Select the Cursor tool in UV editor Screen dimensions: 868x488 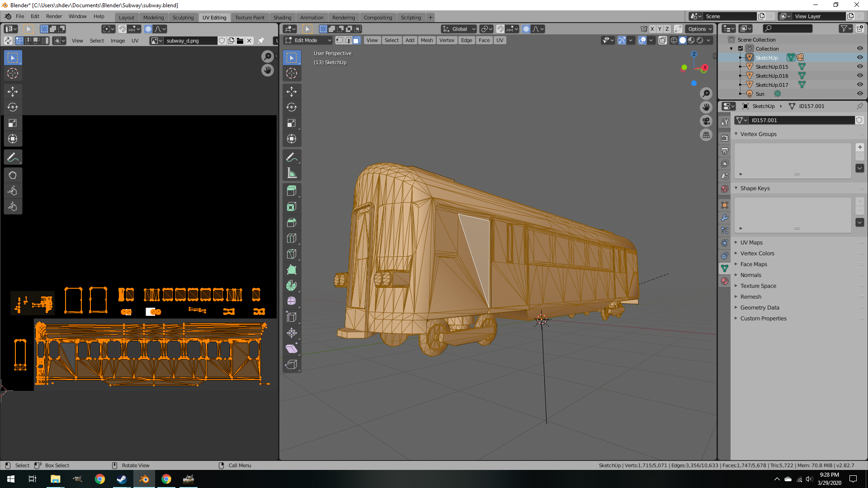[13, 74]
